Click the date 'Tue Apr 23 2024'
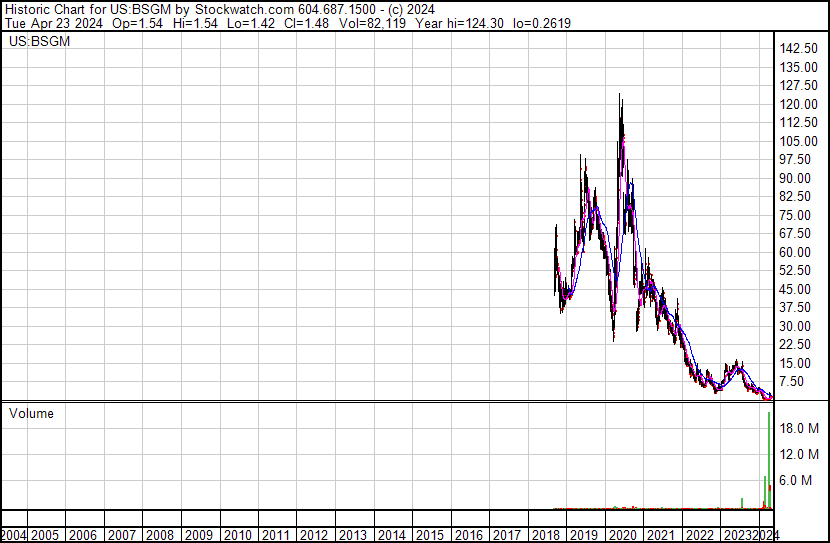Screen dimensions: 830x543 tap(53, 23)
